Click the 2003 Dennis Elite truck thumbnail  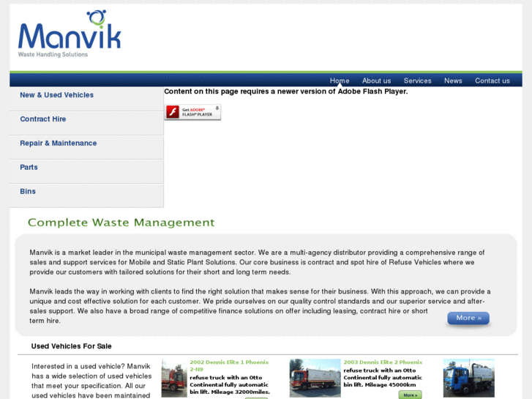pyautogui.click(x=315, y=378)
